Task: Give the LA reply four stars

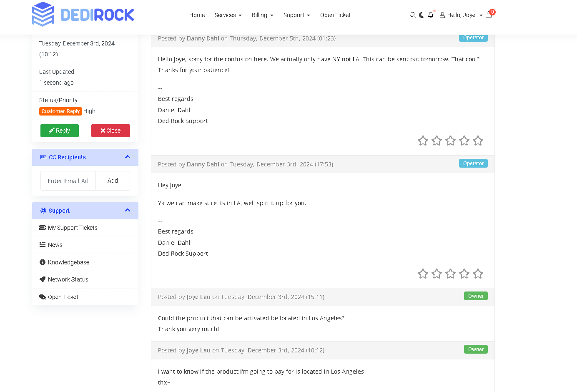Action: tap(464, 274)
